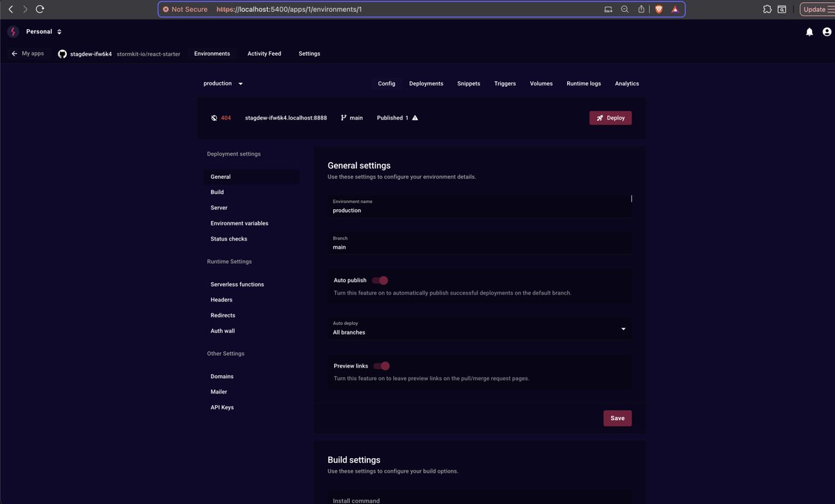Click the git branch icon beside main

[x=344, y=118]
